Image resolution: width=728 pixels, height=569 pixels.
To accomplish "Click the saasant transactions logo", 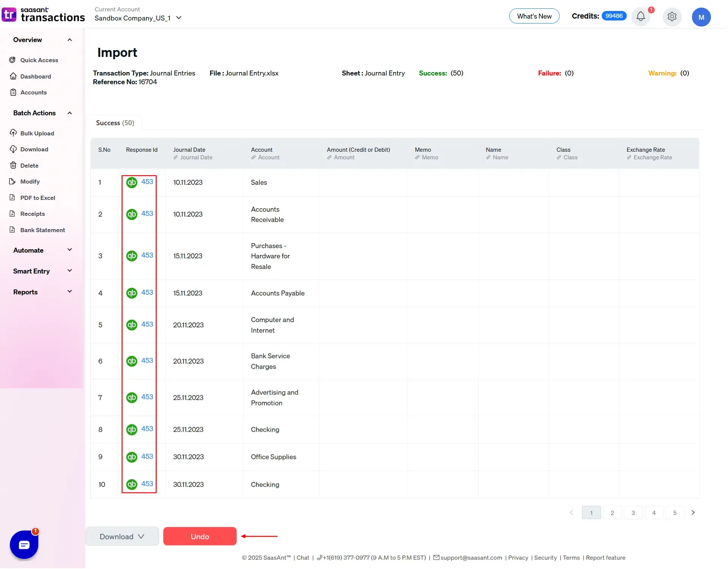I will pos(43,15).
